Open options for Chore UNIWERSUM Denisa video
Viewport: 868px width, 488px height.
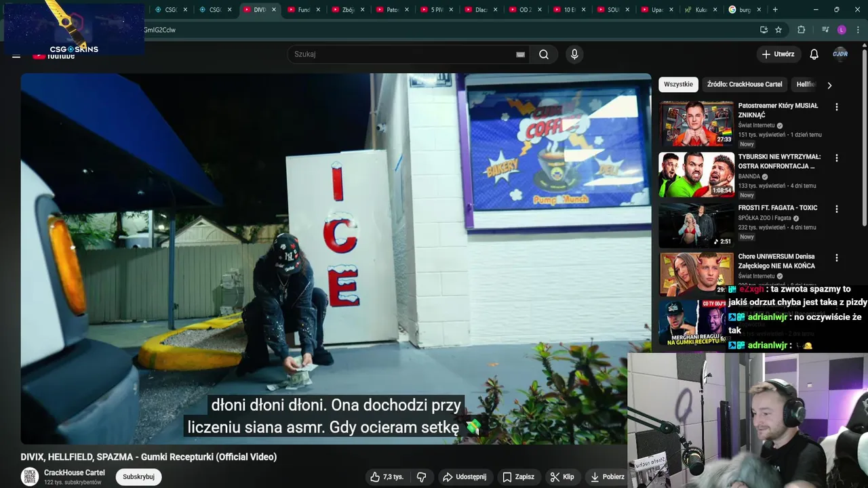tap(837, 258)
